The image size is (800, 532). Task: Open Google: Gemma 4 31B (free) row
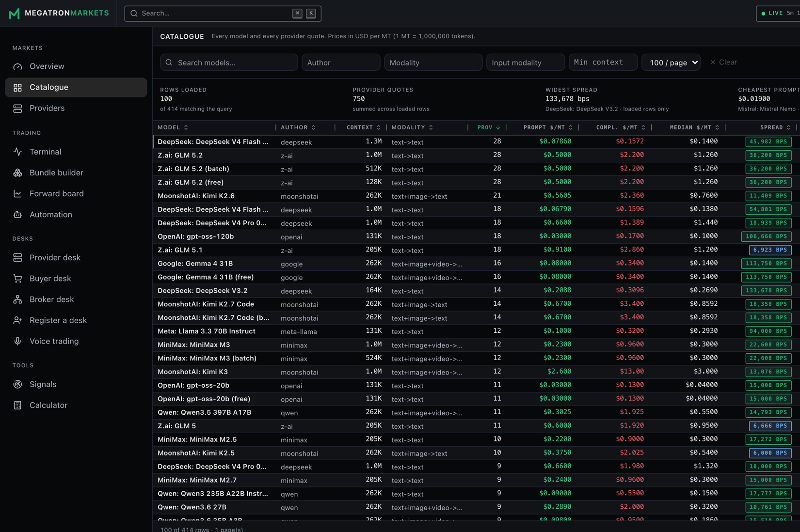tap(476, 277)
